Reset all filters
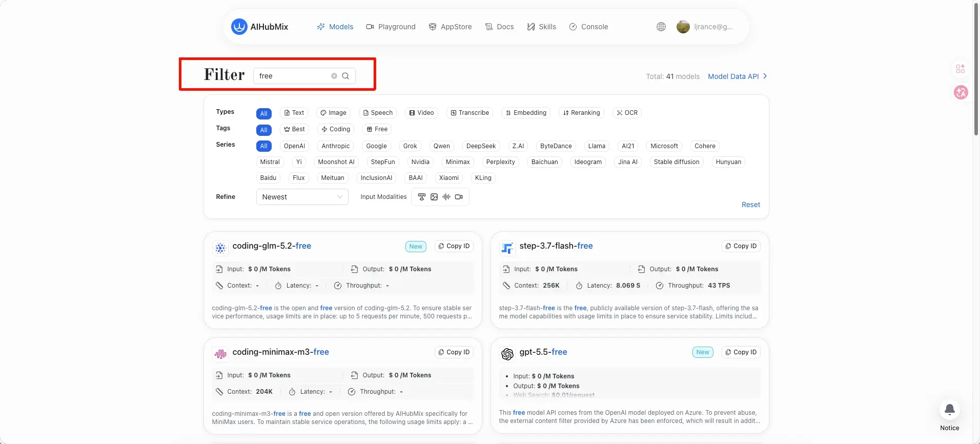The image size is (980, 444). (x=751, y=205)
